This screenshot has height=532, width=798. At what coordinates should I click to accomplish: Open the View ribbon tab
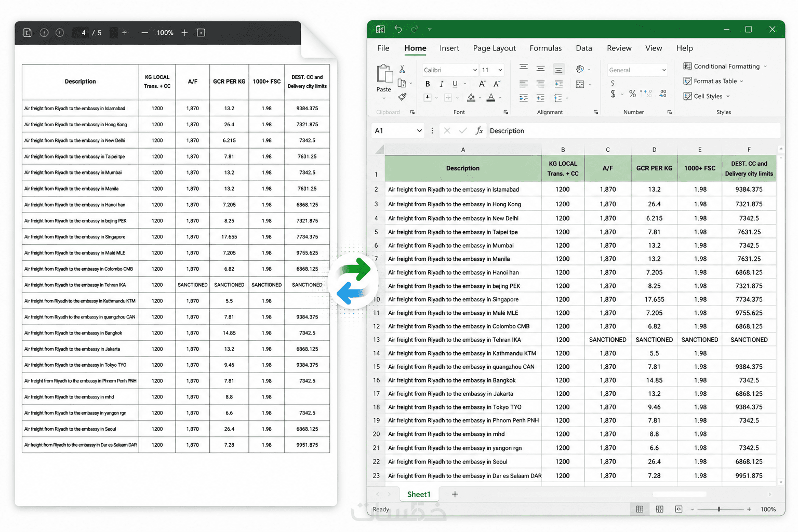(654, 48)
